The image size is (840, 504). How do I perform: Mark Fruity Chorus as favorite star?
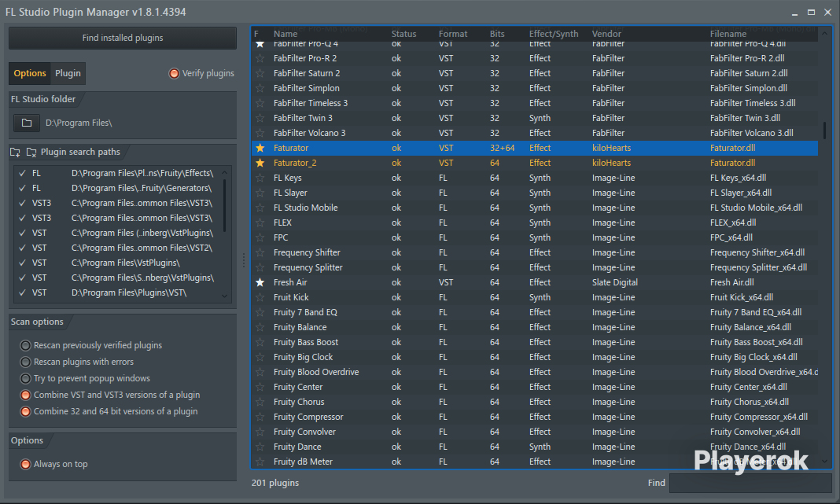(x=260, y=402)
